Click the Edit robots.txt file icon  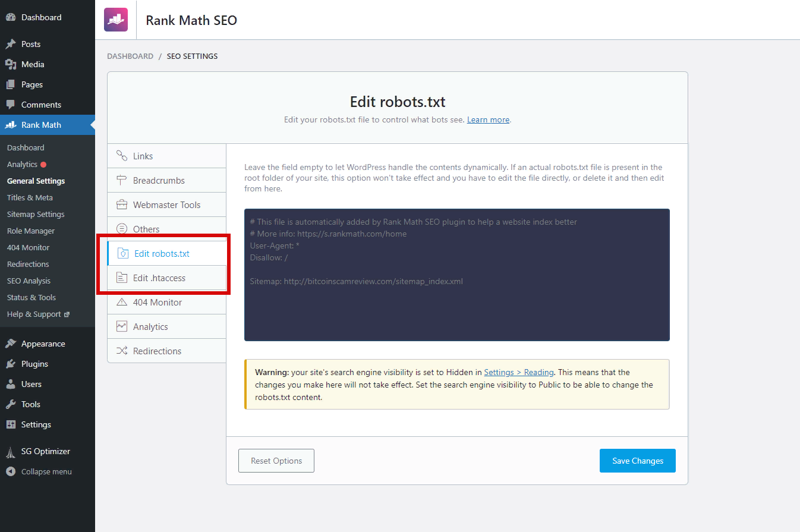(123, 253)
